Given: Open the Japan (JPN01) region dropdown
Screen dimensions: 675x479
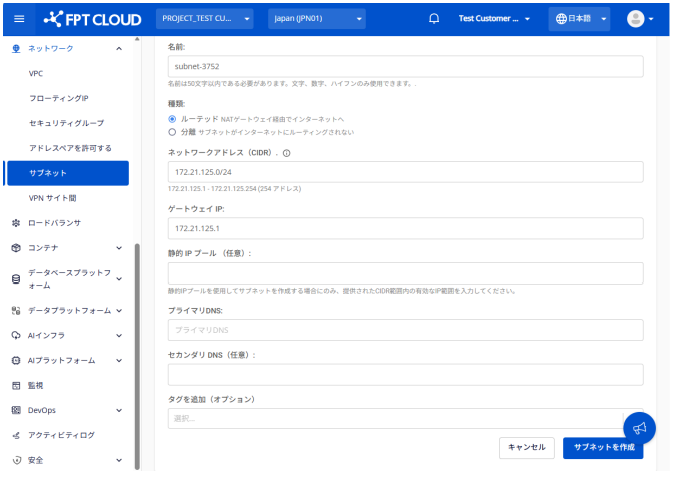Looking at the screenshot, I should (x=316, y=19).
